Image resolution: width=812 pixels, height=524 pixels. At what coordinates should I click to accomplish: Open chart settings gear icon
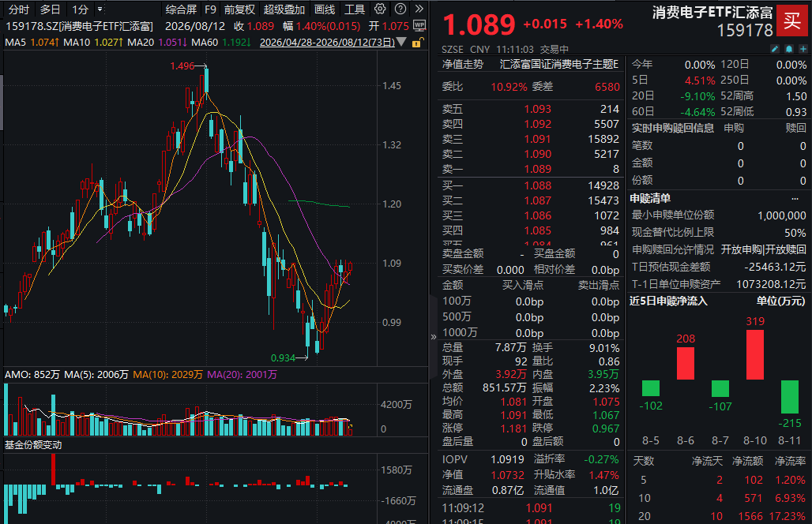tap(380, 9)
